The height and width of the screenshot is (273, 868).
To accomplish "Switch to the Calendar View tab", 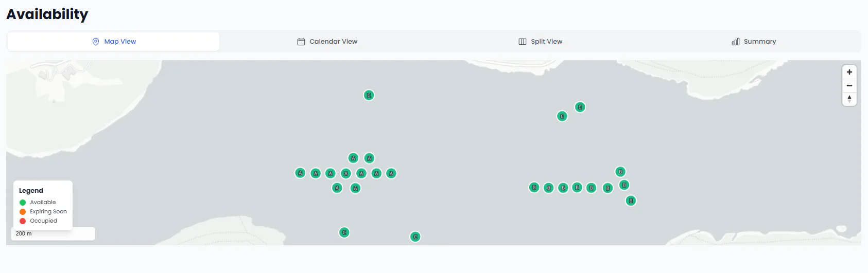I will (x=327, y=42).
